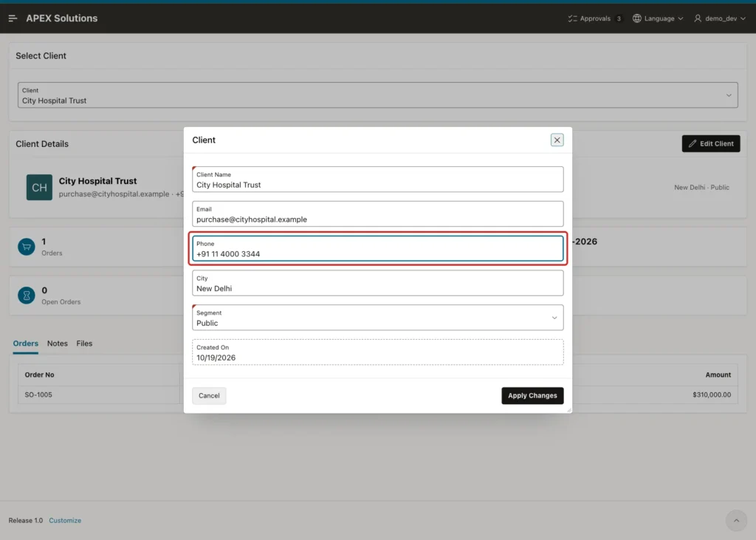
Task: Click the Edit Client button
Action: [x=711, y=143]
